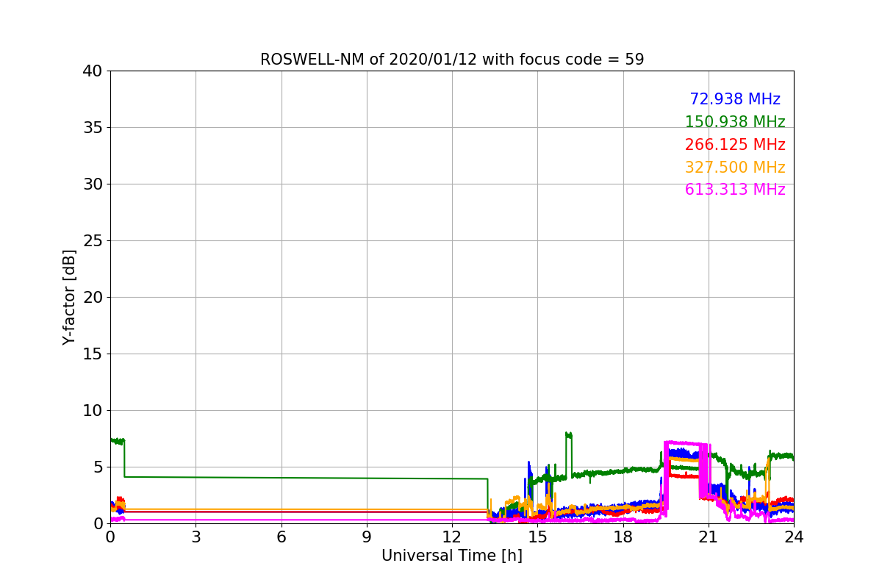The image size is (882, 588).
Task: Select the 72.938 MHz legend label
Action: click(x=735, y=99)
